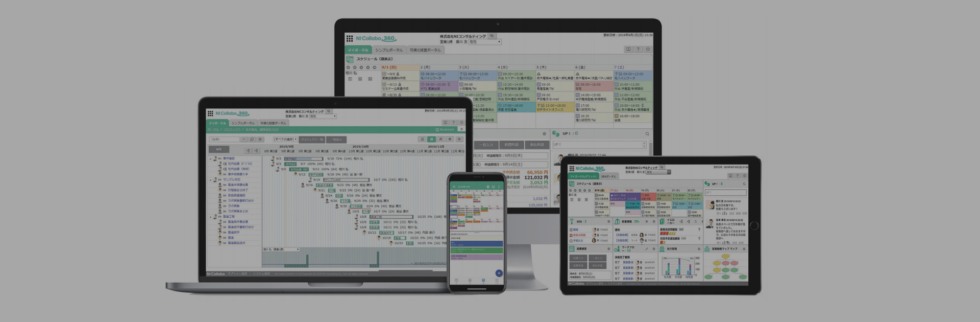The image size is (980, 322).
Task: Tap the round plus button on the phone
Action: pyautogui.click(x=499, y=273)
